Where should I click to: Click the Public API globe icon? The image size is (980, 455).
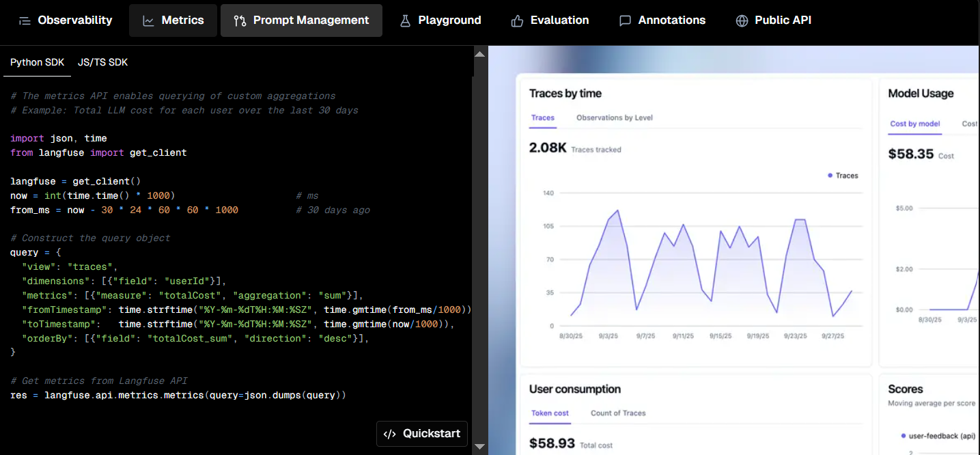click(742, 20)
